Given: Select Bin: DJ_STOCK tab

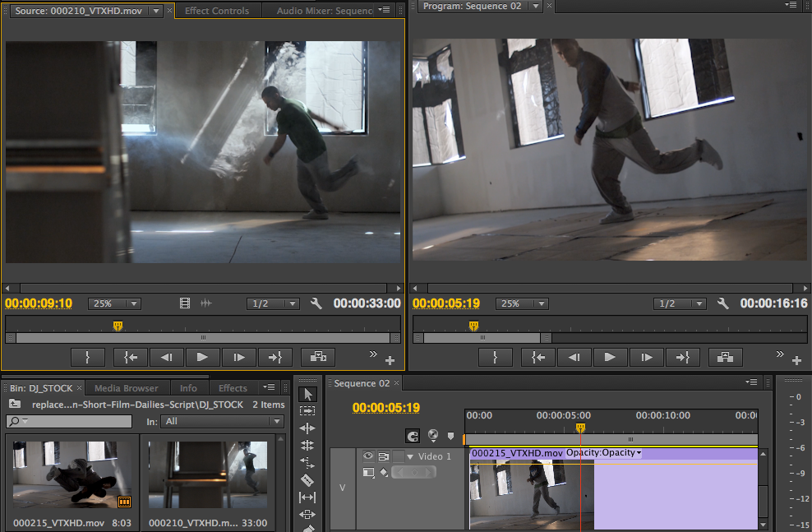Looking at the screenshot, I should point(41,388).
